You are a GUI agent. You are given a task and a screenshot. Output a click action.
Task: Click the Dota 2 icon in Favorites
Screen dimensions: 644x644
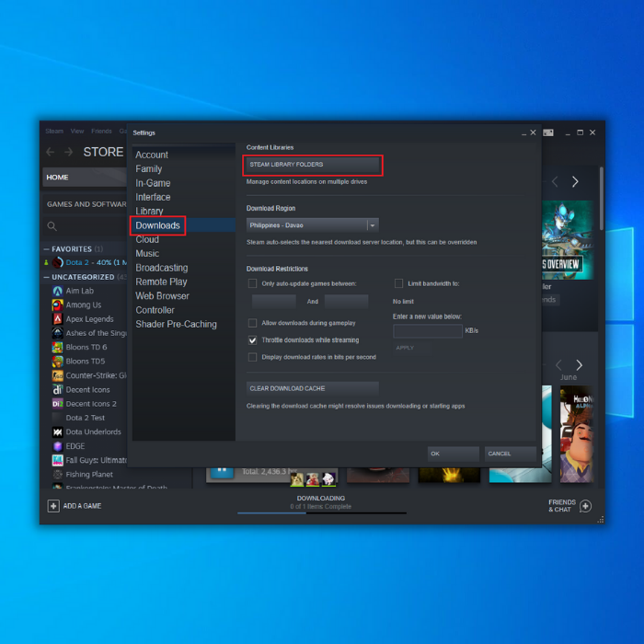coord(57,262)
